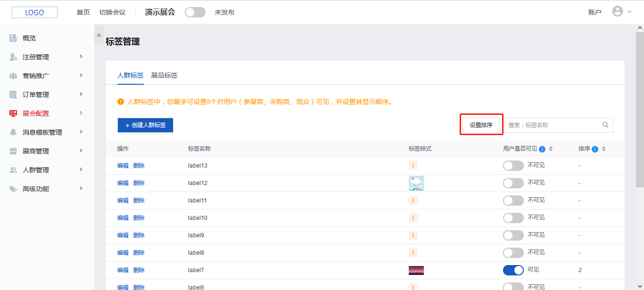The height and width of the screenshot is (290, 644).
Task: Open 切换会议 in top navigation
Action: (112, 12)
